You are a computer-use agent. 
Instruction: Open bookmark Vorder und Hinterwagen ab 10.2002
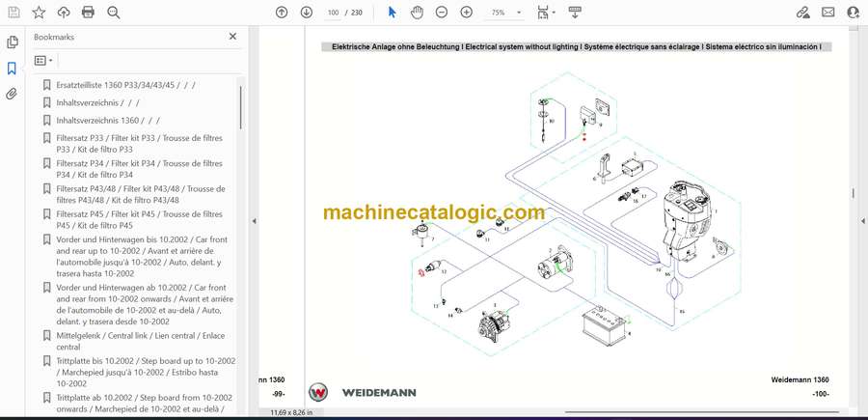pyautogui.click(x=145, y=304)
